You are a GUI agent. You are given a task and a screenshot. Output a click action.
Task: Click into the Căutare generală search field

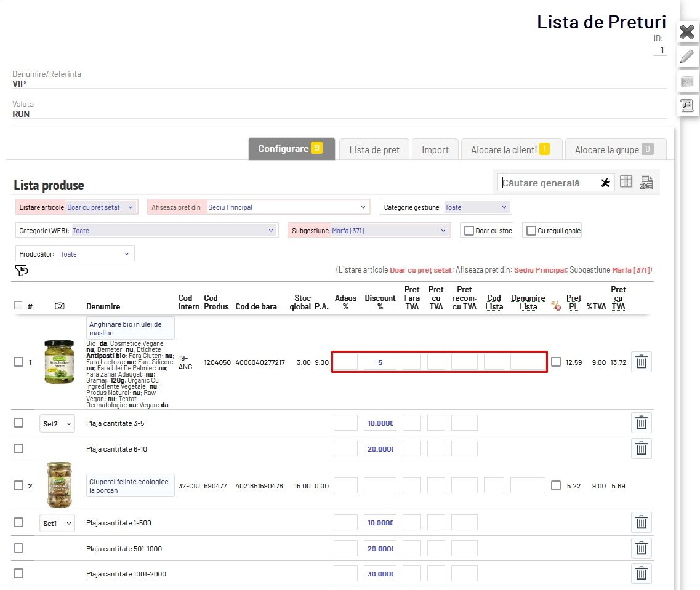548,183
